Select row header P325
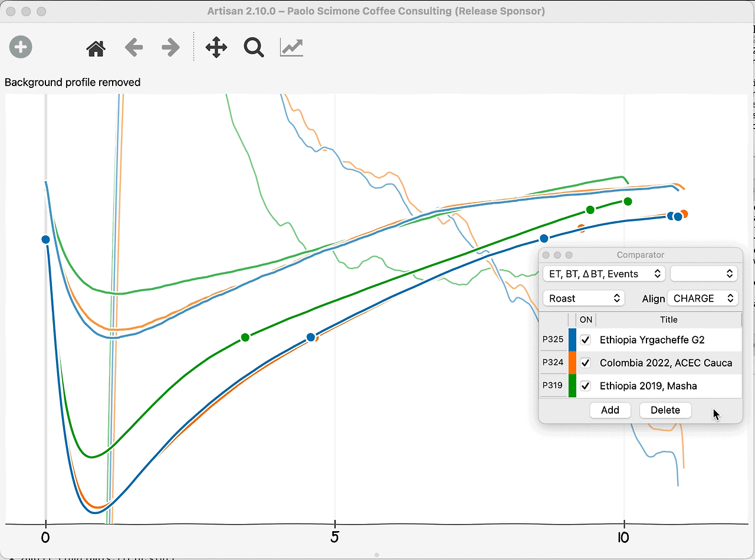This screenshot has height=560, width=755. click(x=553, y=340)
